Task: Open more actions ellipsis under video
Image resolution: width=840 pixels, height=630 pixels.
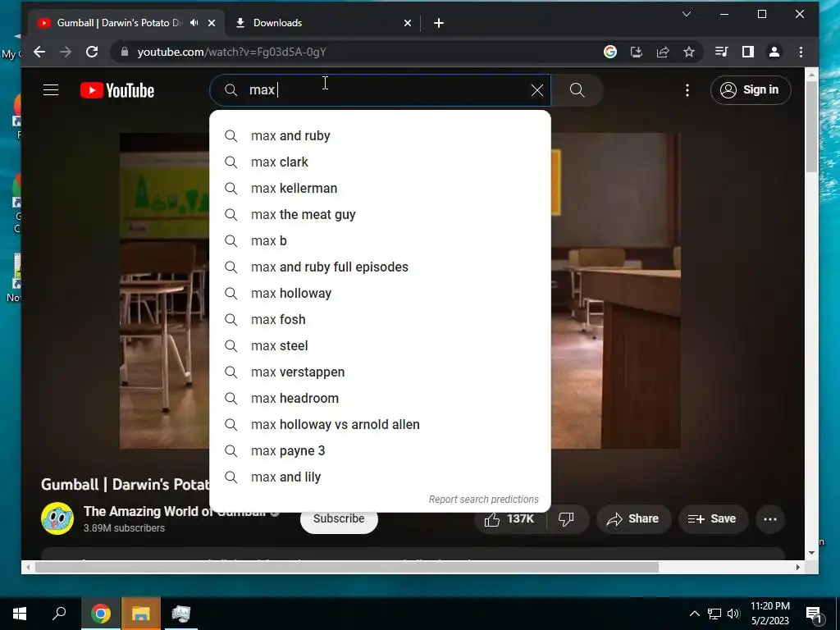Action: (x=770, y=518)
